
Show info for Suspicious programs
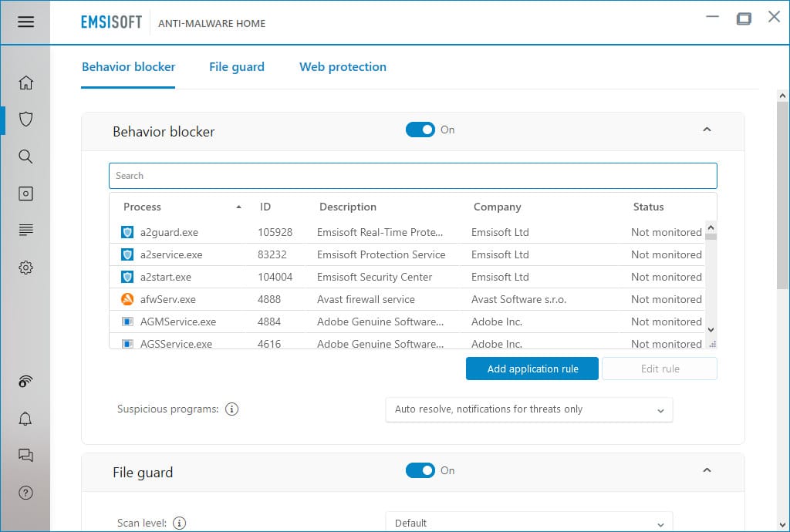point(231,409)
